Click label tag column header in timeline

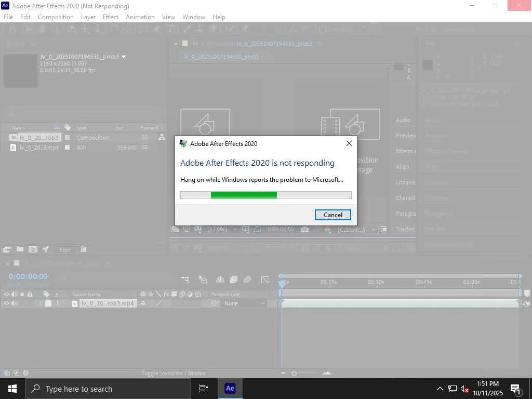(46, 294)
